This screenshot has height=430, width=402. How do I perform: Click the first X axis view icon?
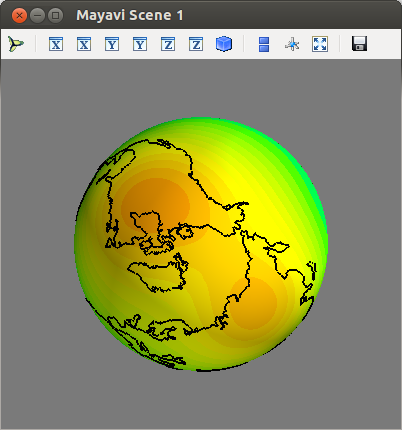[x=56, y=44]
